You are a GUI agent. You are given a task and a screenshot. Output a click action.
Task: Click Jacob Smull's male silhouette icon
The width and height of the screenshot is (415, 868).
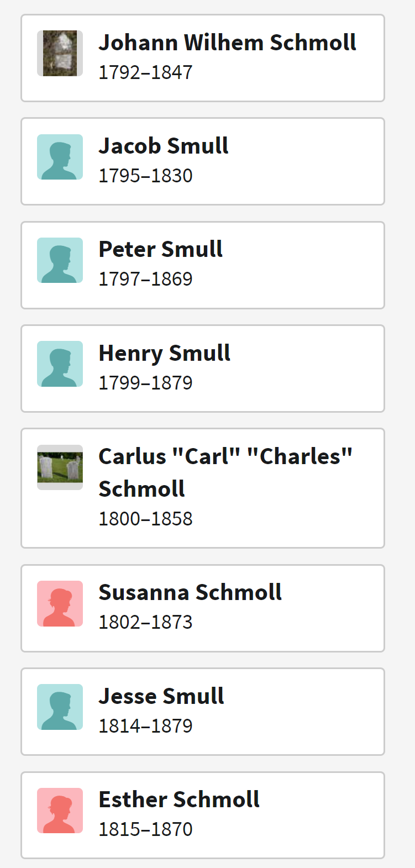pyautogui.click(x=60, y=157)
